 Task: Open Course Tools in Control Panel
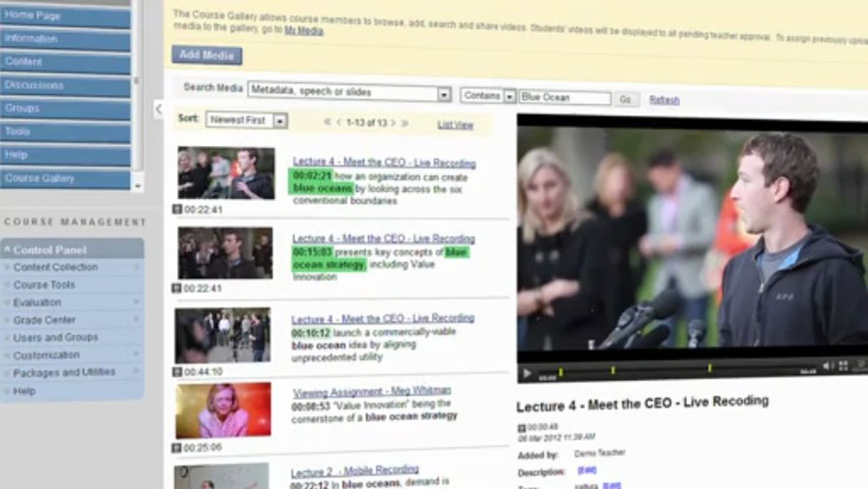44,285
